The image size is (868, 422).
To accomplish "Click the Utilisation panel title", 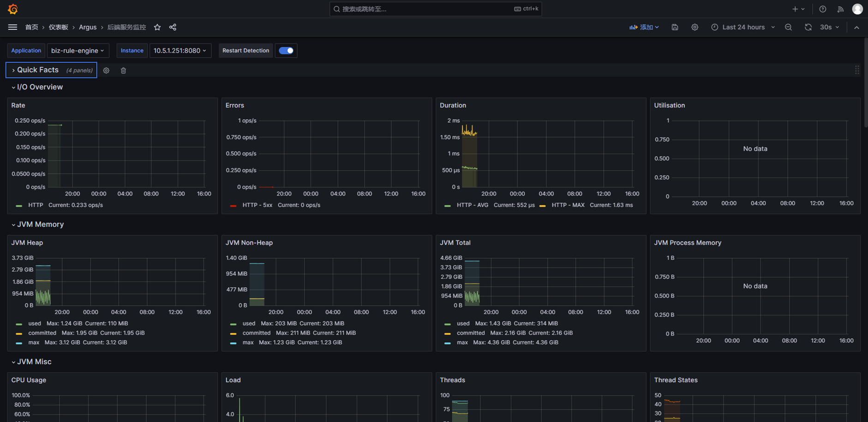I will pyautogui.click(x=670, y=105).
